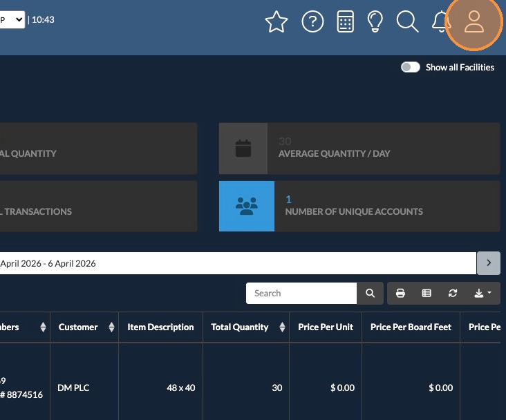Select Number of Unique Accounts card
Image resolution: width=506 pixels, height=420 pixels.
pos(359,206)
